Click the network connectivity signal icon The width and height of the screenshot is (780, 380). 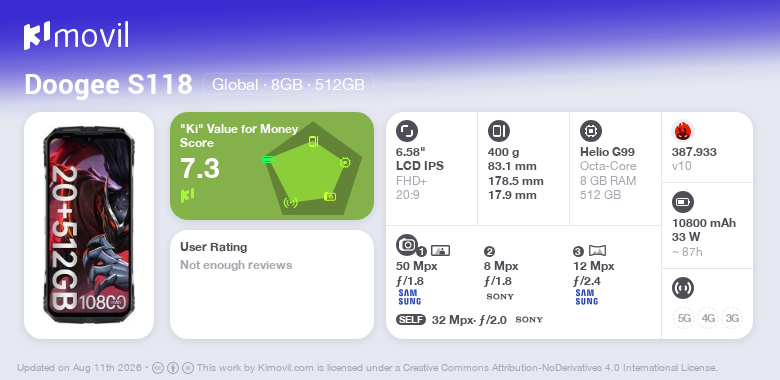(x=683, y=288)
